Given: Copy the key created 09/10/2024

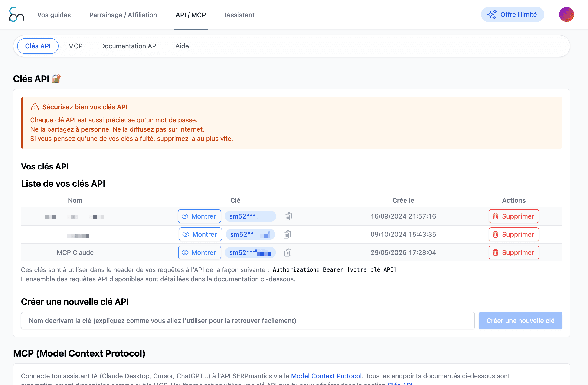Looking at the screenshot, I should (287, 234).
